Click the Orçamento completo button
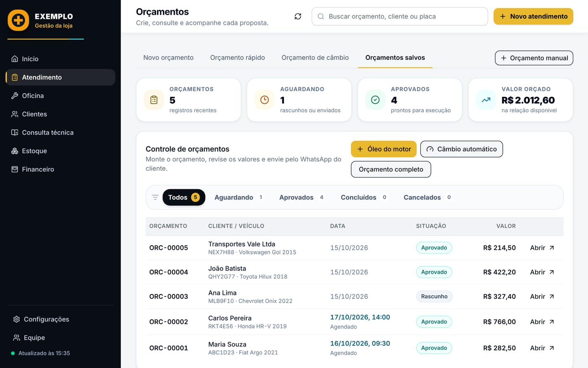The width and height of the screenshot is (588, 368). tap(391, 169)
